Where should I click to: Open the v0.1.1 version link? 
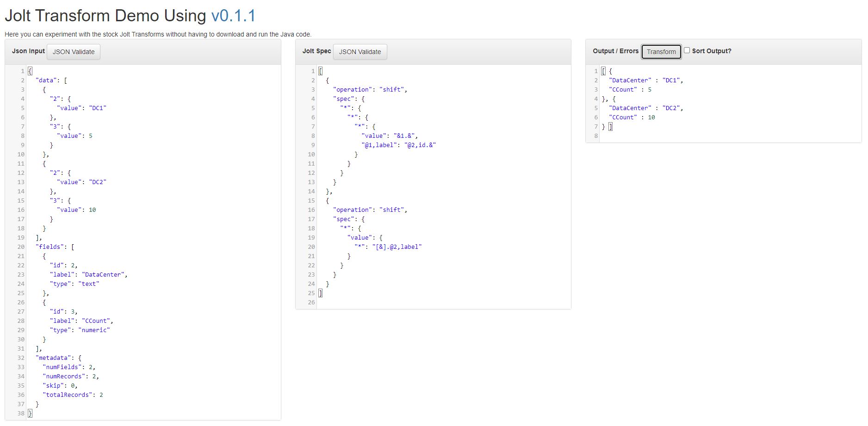(233, 16)
